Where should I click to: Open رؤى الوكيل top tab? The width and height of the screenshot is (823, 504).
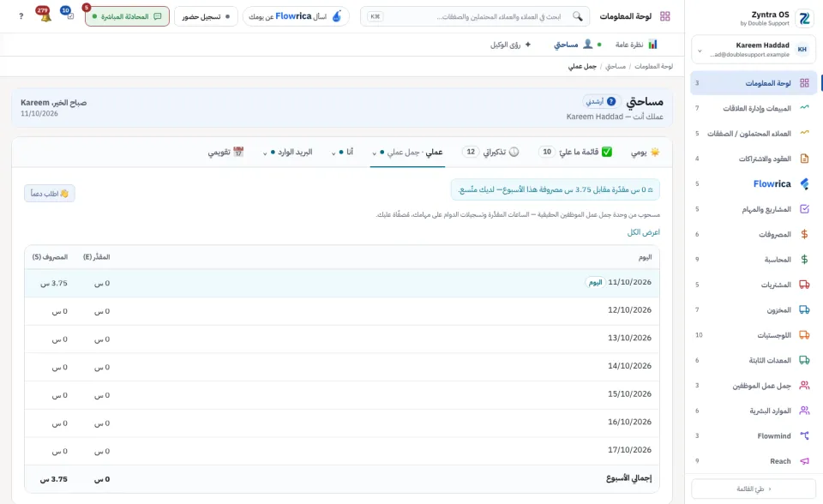pyautogui.click(x=511, y=45)
